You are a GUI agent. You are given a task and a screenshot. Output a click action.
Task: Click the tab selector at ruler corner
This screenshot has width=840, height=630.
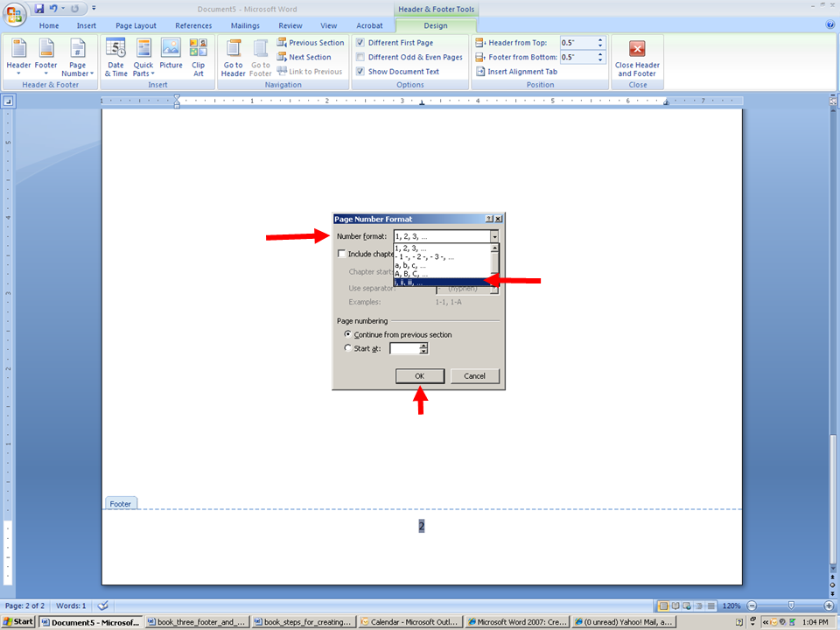coord(8,100)
